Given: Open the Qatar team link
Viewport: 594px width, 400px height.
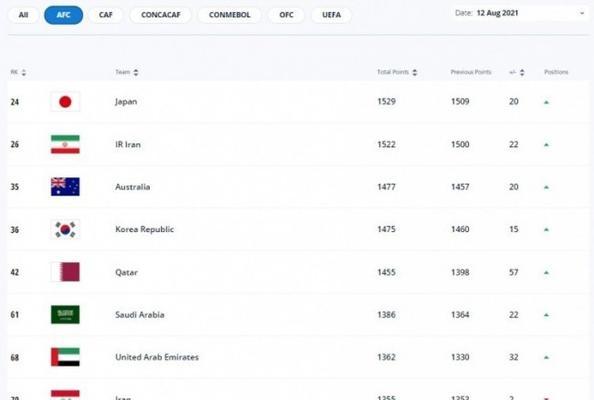Looking at the screenshot, I should pos(127,272).
